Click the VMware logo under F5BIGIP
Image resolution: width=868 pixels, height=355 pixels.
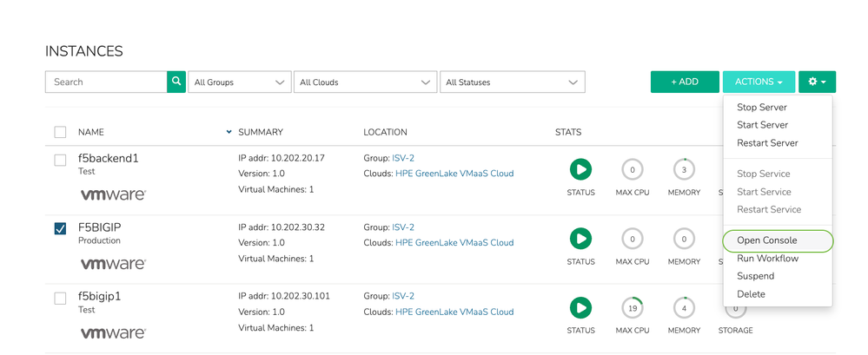coord(113,264)
